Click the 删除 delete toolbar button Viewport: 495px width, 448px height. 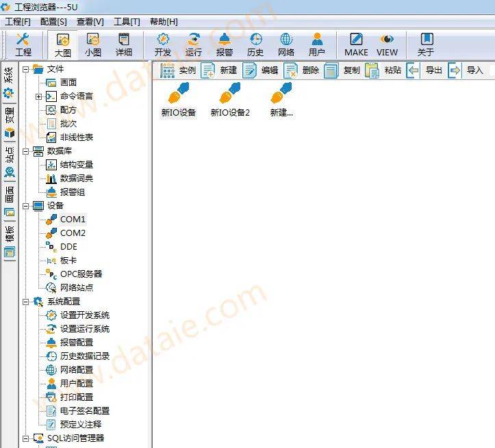coord(301,70)
